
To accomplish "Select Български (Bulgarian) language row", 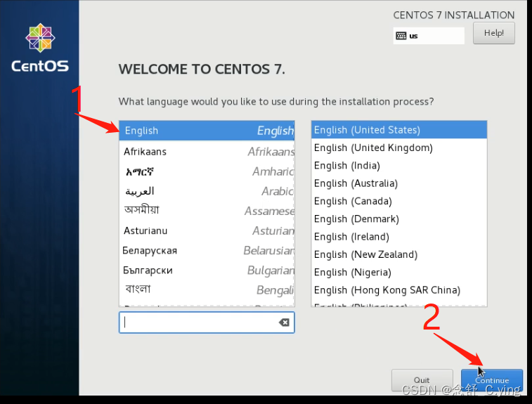I will [207, 270].
